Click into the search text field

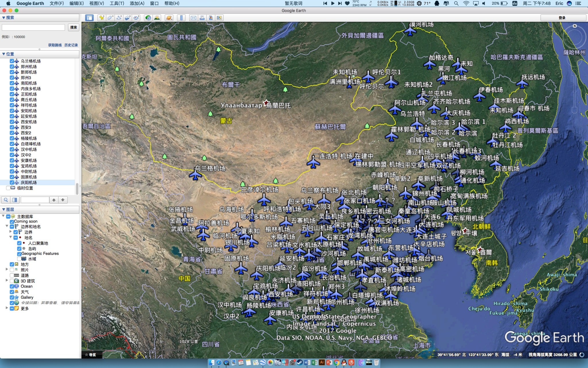coord(33,27)
